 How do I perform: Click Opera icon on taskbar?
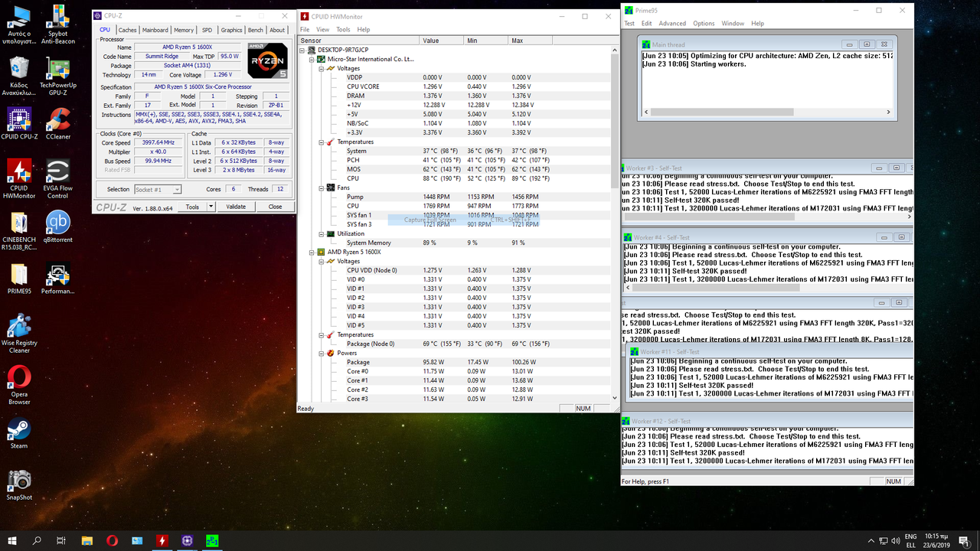pos(113,540)
